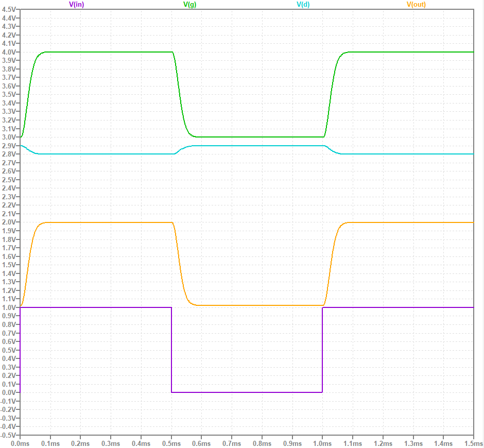The width and height of the screenshot is (484, 448).
Task: Select the V(g) trace label
Action: [188, 6]
